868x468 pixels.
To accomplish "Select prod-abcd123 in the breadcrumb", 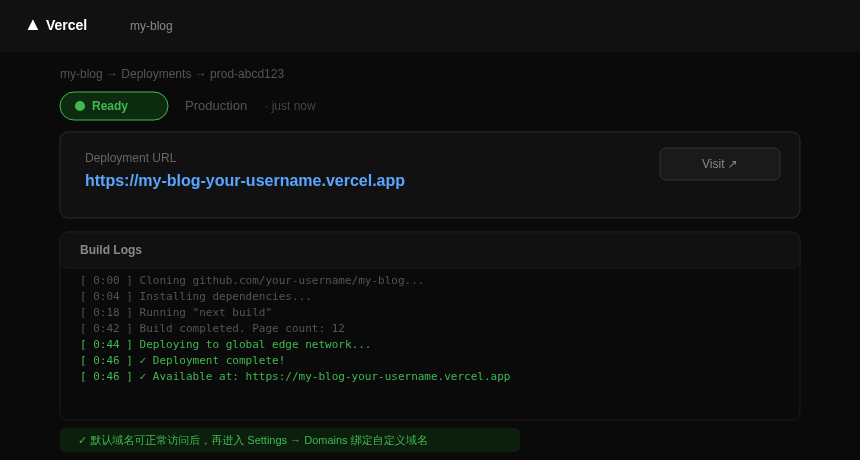I will pos(247,74).
